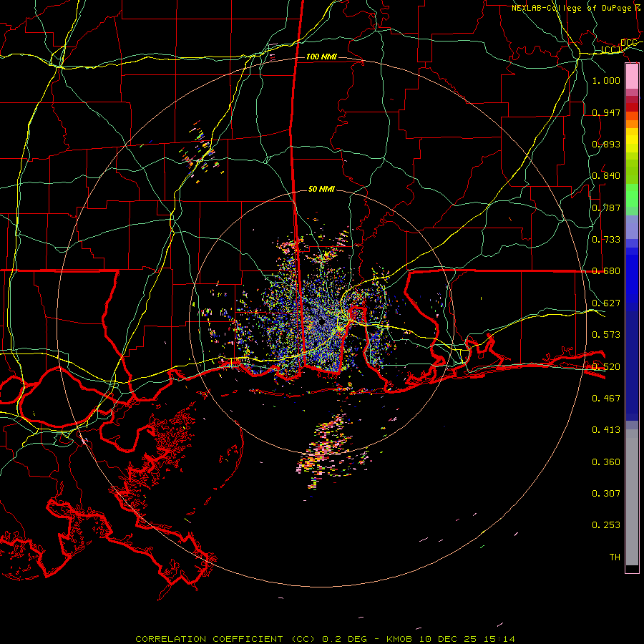Click the "0.2 DEG" elevation text in the caption

[344, 639]
